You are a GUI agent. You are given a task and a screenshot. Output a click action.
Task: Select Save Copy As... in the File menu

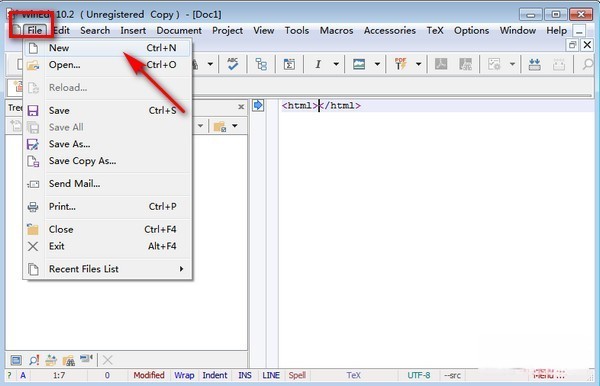coord(107,161)
